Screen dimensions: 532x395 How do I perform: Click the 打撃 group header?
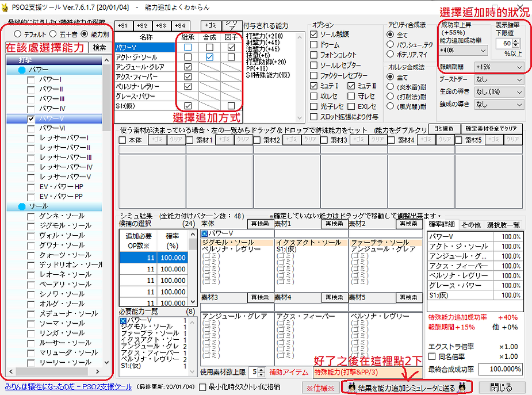pyautogui.click(x=54, y=60)
